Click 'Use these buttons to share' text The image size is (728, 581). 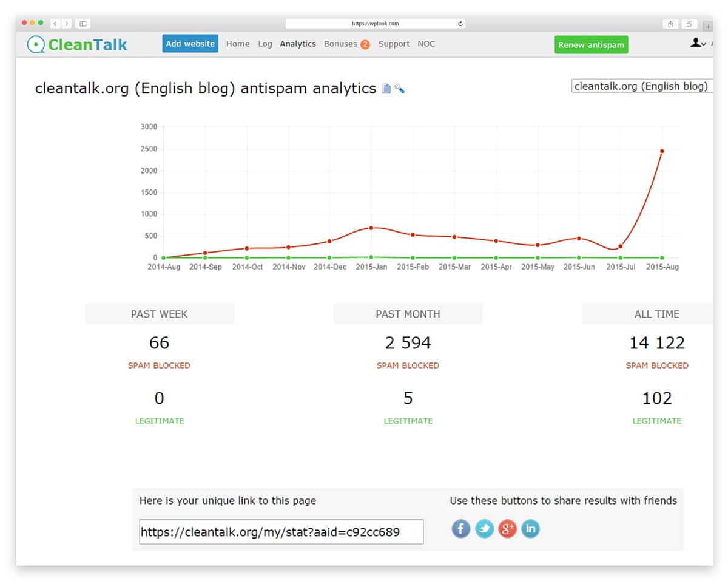563,501
